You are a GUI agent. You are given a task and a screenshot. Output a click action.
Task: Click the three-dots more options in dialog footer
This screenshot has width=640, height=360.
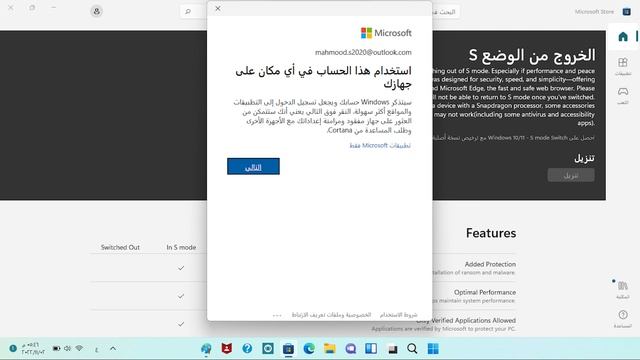(277, 315)
